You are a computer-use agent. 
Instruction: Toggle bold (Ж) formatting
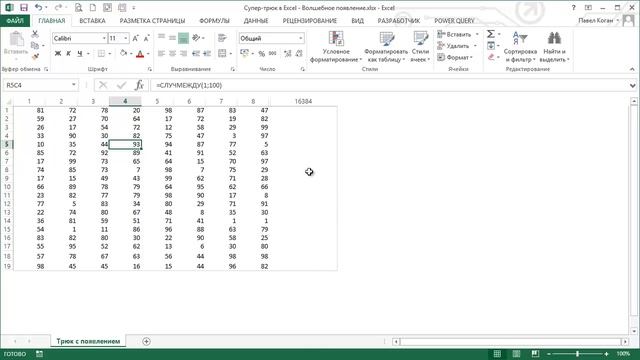tap(58, 53)
